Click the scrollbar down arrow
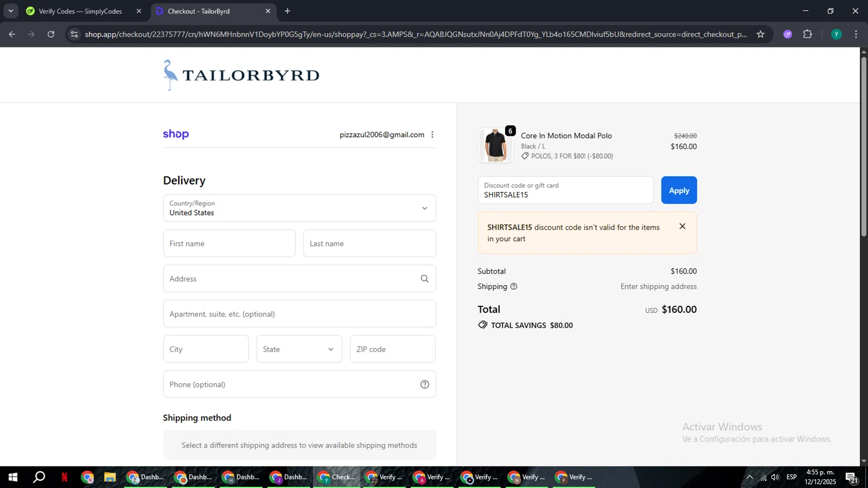Screen dimensions: 868x488 tap(863, 461)
